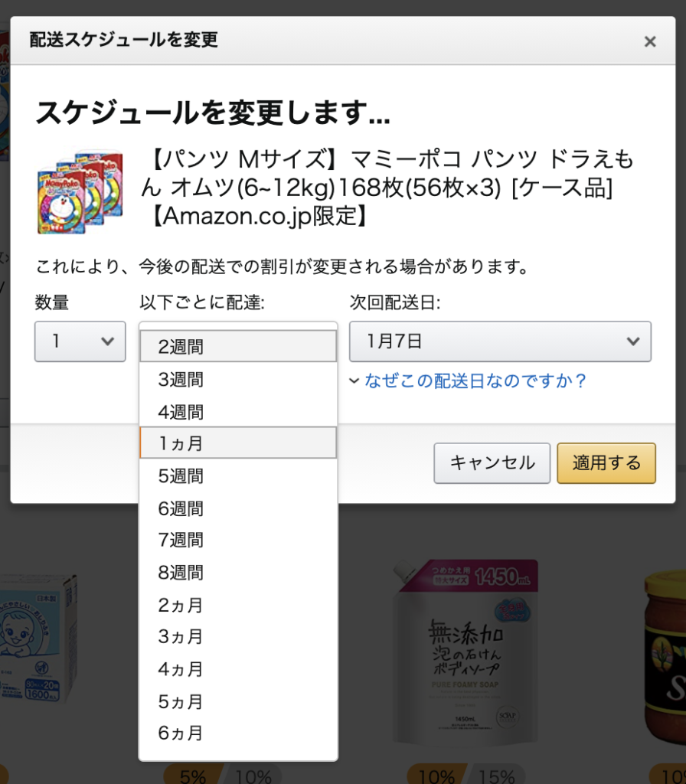The image size is (686, 784).
Task: Select 4週間 delivery interval
Action: 238,411
